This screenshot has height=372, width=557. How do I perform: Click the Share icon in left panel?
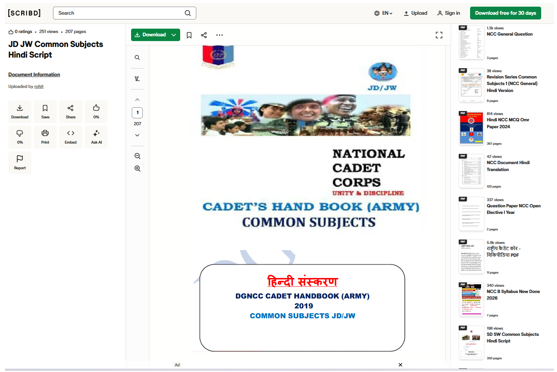(71, 112)
